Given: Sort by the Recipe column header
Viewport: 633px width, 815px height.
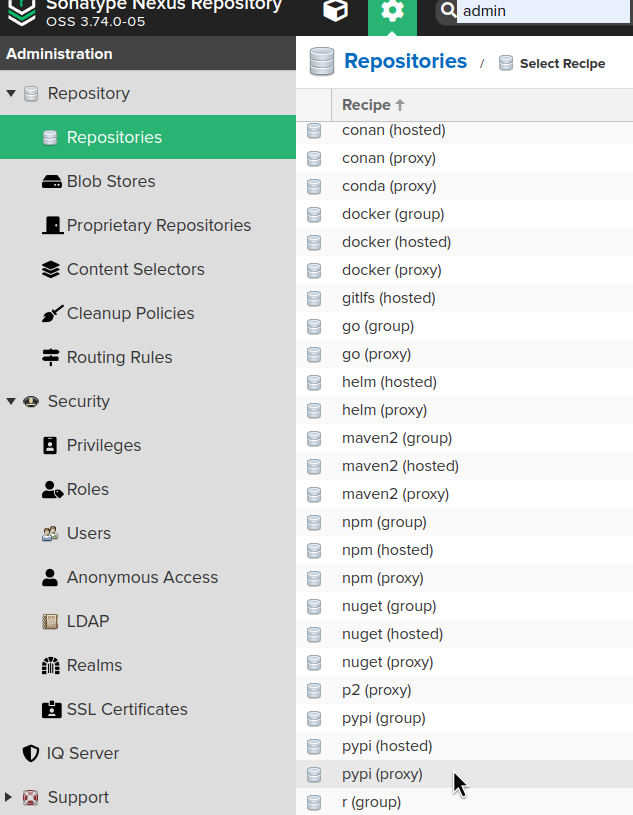Looking at the screenshot, I should point(482,105).
